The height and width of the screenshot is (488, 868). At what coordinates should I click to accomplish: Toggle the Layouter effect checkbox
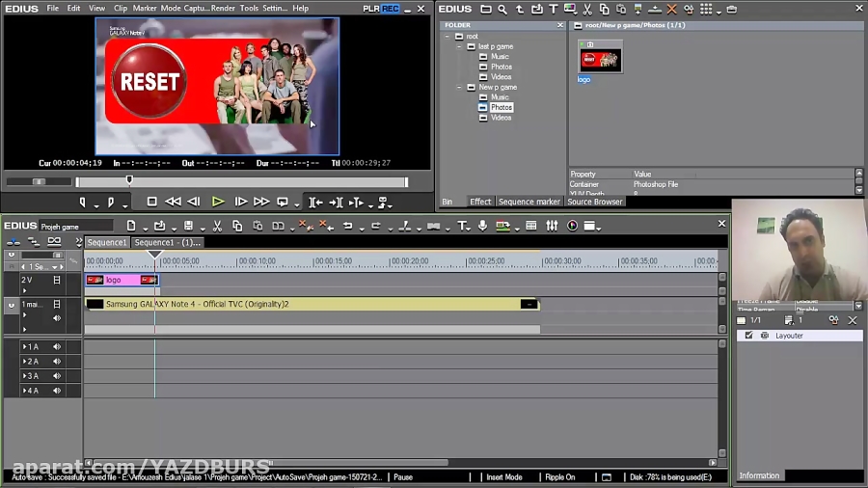[x=748, y=336]
